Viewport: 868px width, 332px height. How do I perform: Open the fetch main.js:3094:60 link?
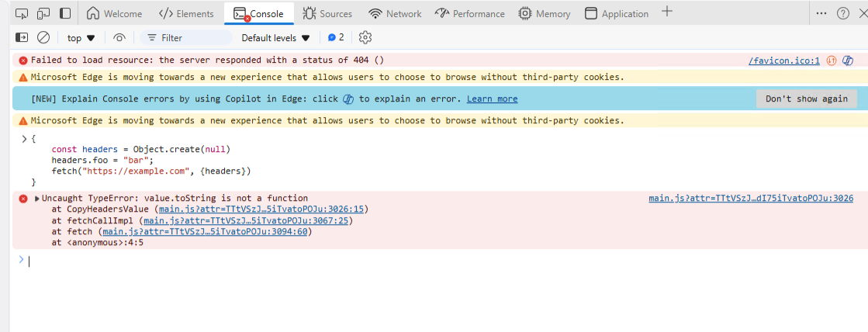[205, 231]
